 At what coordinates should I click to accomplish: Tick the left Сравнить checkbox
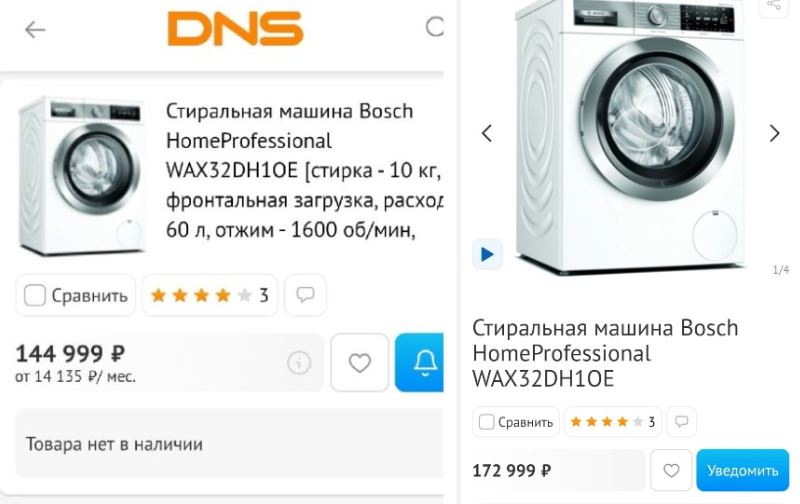(x=35, y=295)
